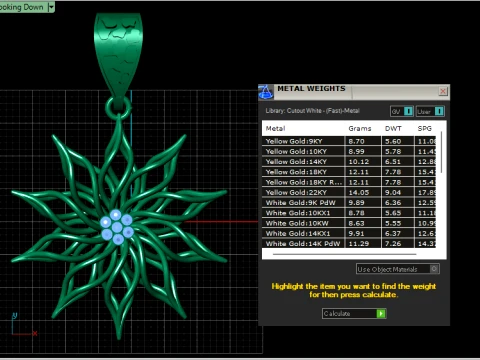Select the center blue gemstone of the flower
The image size is (480, 360).
point(117,228)
